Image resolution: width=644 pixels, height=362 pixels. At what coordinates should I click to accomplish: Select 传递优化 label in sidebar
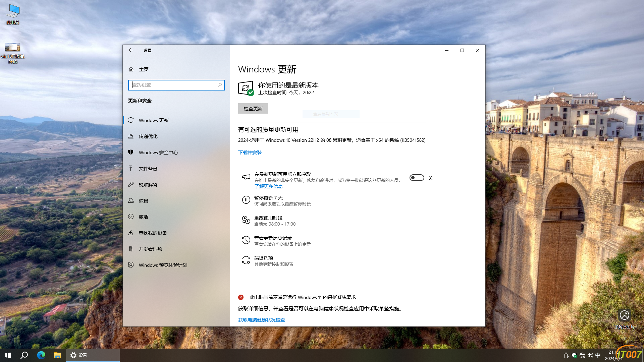point(148,136)
